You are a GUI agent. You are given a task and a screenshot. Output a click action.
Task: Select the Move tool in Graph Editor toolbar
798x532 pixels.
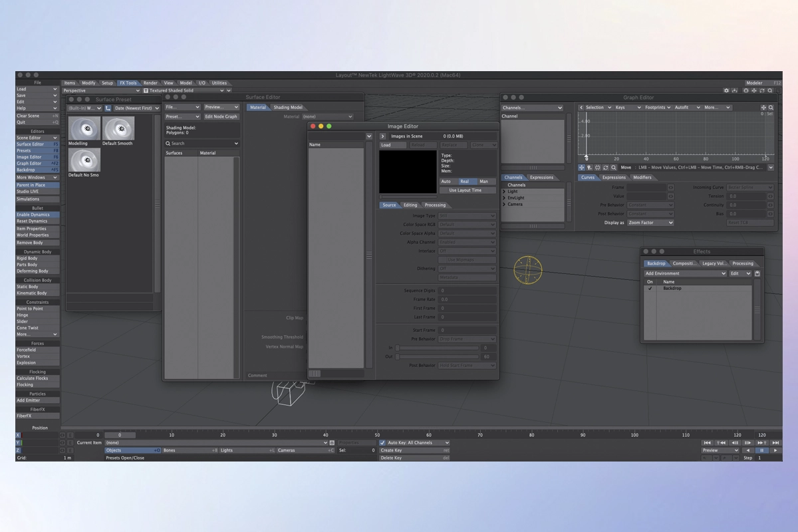(x=582, y=168)
